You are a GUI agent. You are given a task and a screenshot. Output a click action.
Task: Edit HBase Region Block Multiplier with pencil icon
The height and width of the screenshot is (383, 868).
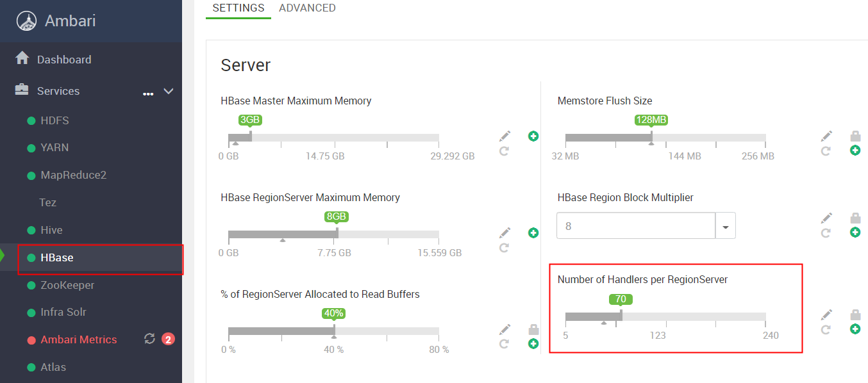pos(827,218)
